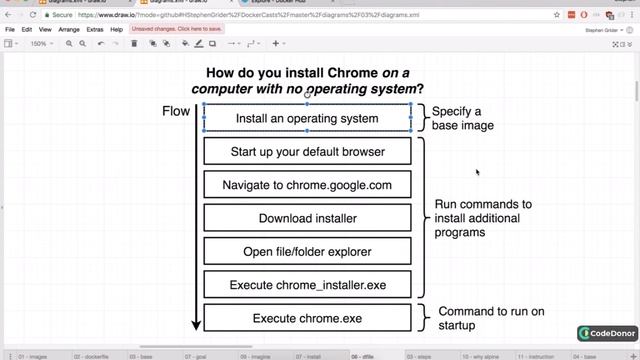This screenshot has width=640, height=360.
Task: Click the 'Command to run on startup' label
Action: [491, 318]
